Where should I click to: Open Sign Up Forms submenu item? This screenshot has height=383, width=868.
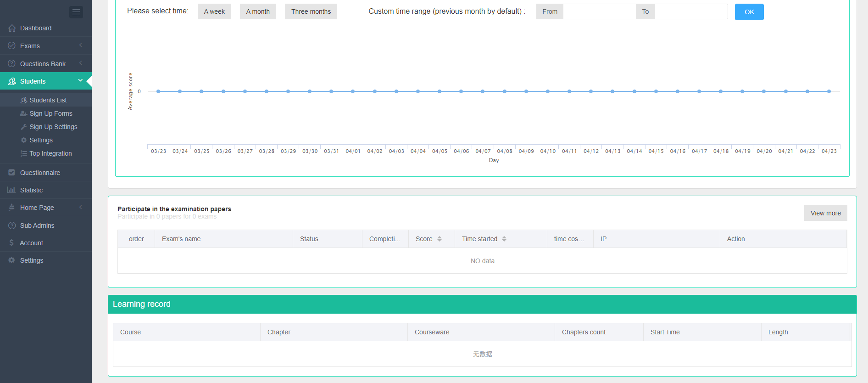[46, 113]
